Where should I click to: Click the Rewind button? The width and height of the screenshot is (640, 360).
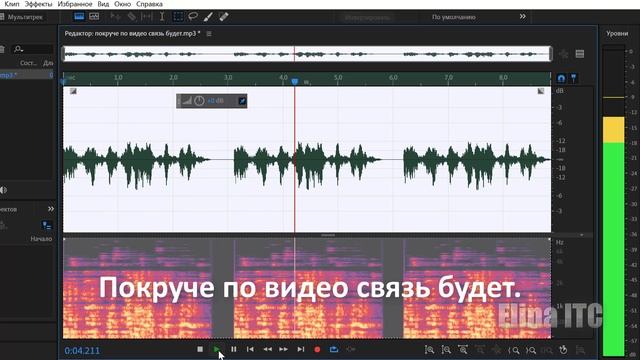coord(267,349)
